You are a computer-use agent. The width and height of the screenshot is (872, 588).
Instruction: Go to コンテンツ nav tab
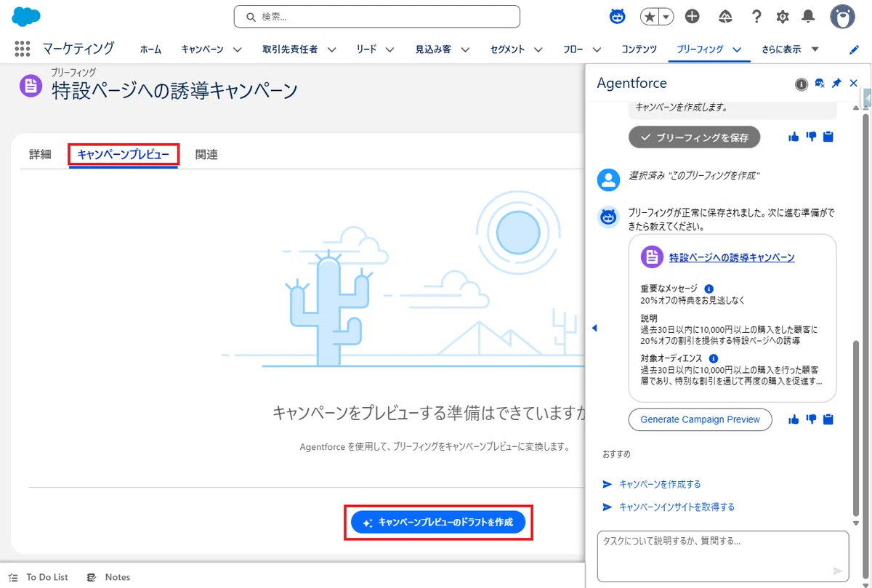tap(639, 49)
